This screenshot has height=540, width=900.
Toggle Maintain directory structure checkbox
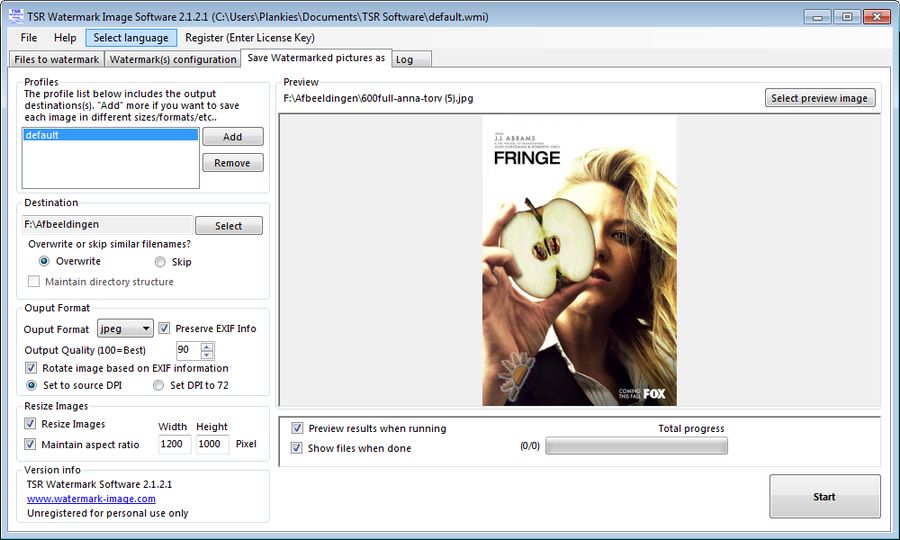(34, 282)
